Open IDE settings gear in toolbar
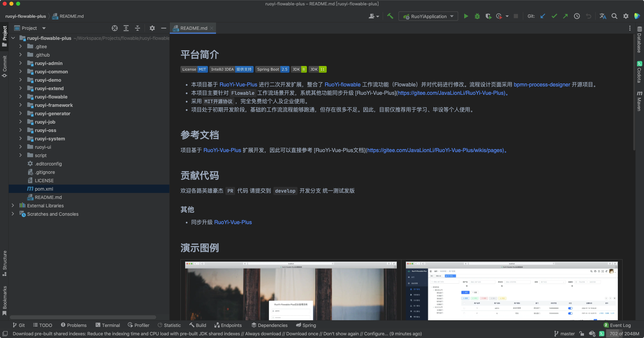Image resolution: width=644 pixels, height=338 pixels. (626, 16)
